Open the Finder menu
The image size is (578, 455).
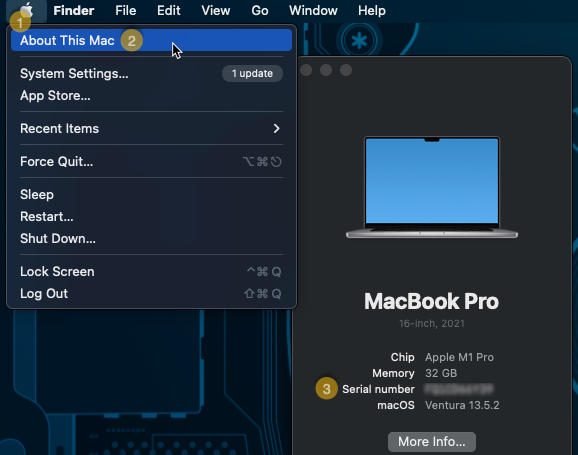coord(74,11)
